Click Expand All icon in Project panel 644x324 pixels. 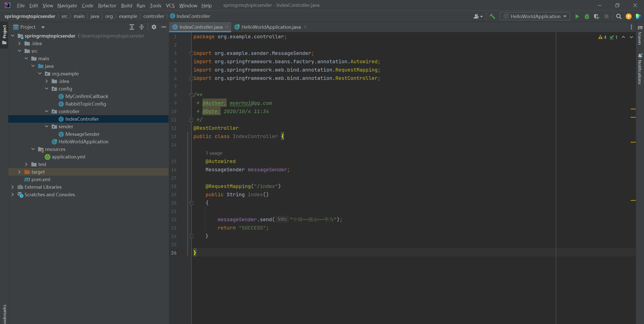coord(132,27)
